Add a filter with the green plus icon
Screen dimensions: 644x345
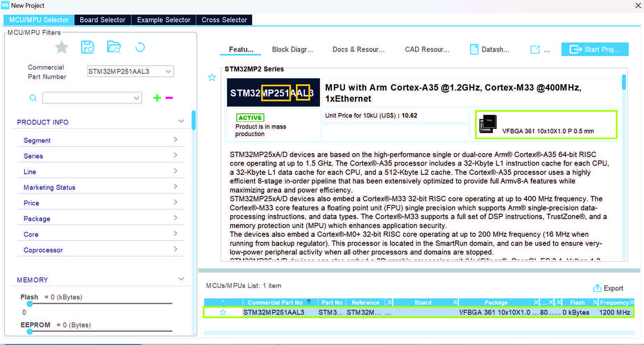coord(157,98)
